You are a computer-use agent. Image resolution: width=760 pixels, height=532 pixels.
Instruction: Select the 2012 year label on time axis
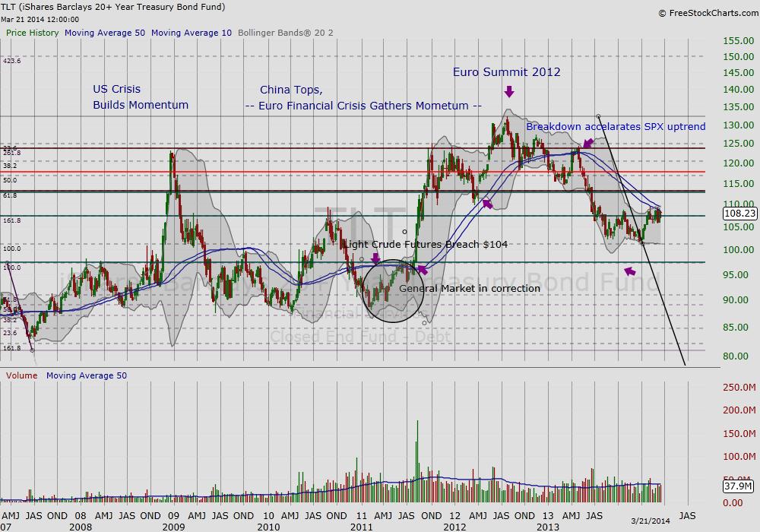coord(455,526)
